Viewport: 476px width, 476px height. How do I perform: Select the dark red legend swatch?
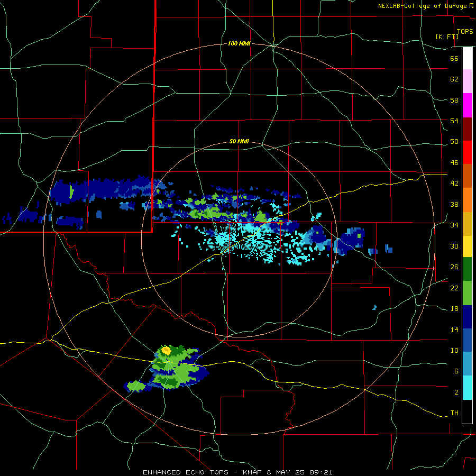(467, 129)
